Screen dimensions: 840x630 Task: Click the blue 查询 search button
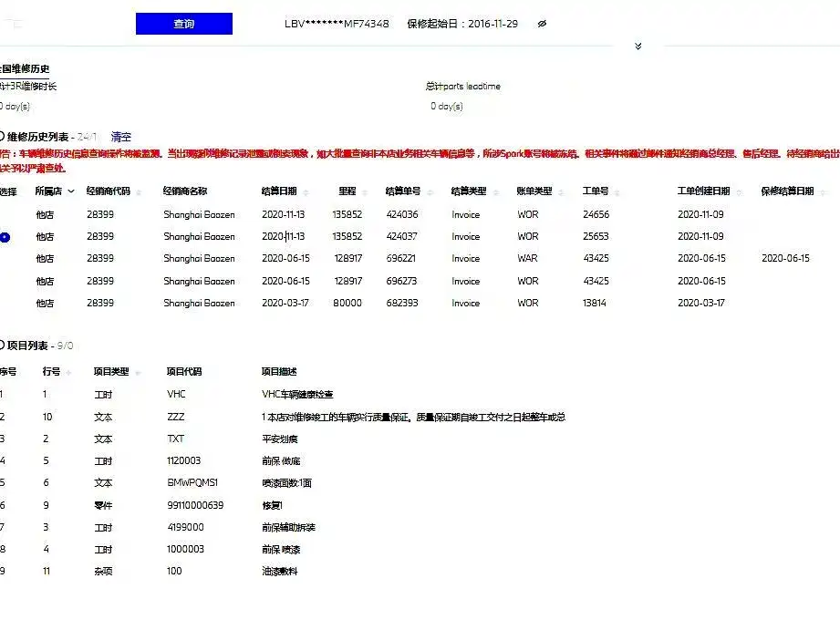point(183,24)
